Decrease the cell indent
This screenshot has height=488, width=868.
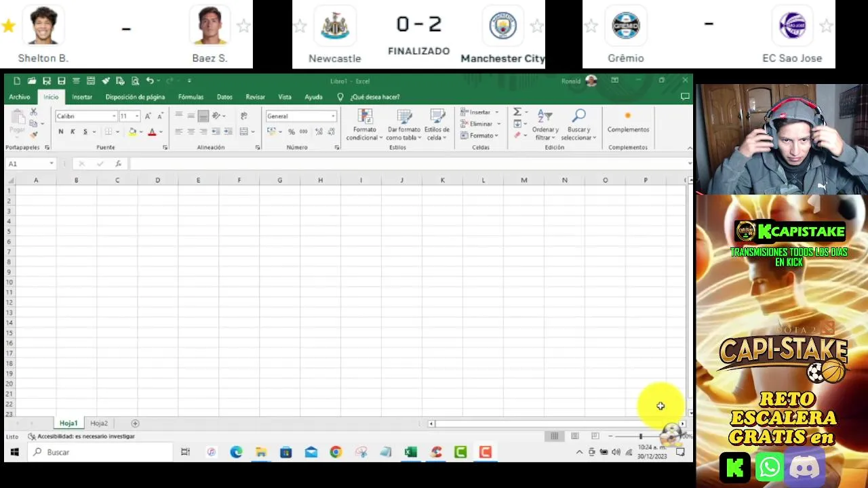[216, 131]
